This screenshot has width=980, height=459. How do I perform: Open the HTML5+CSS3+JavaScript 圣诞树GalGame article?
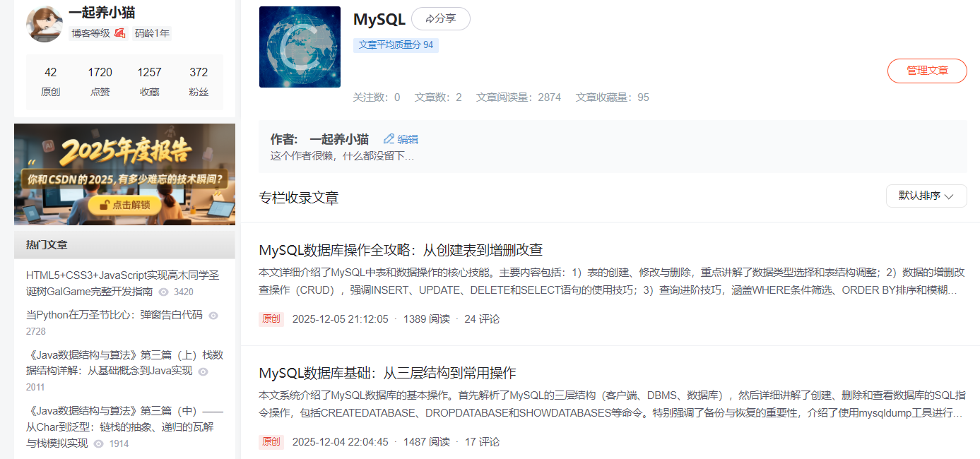point(123,283)
